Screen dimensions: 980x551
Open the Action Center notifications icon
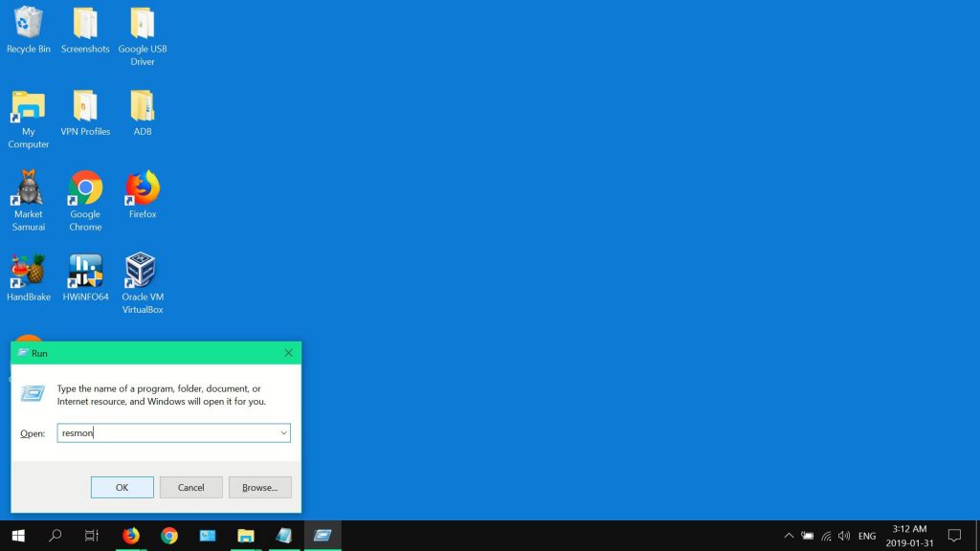(x=954, y=536)
